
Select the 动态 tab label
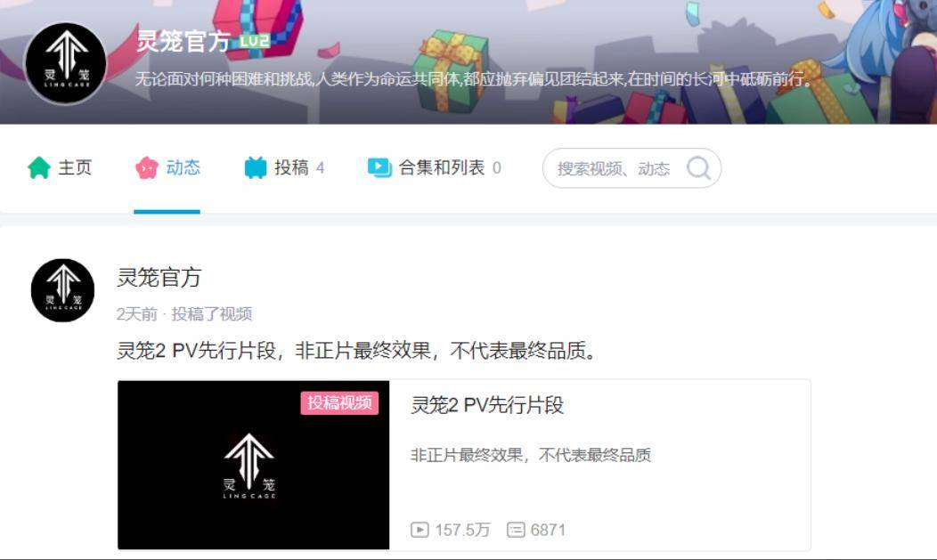[183, 167]
